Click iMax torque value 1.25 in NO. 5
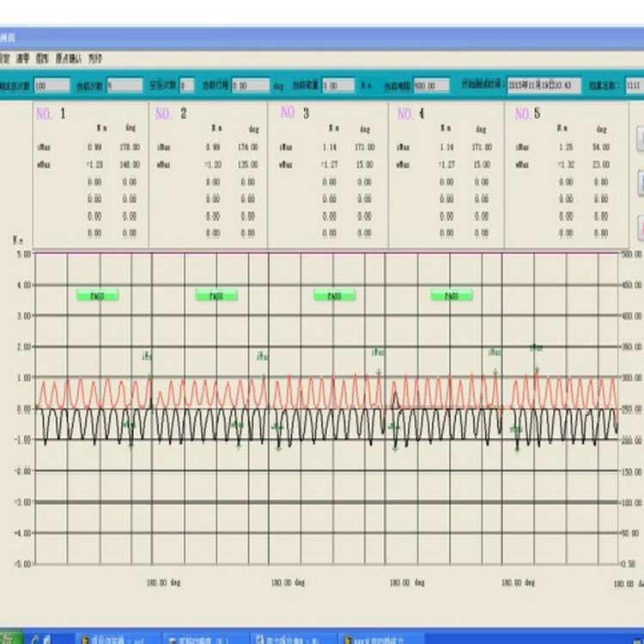The image size is (644, 644). [566, 147]
